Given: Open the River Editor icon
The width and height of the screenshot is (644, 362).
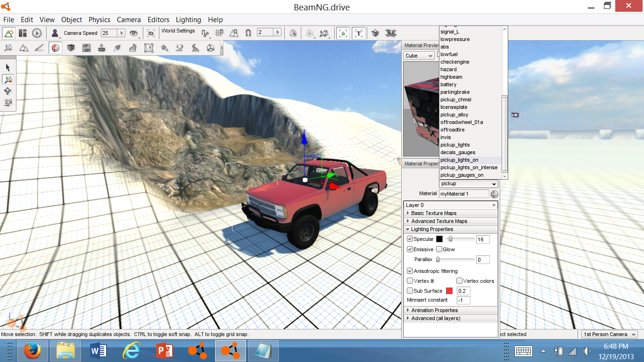Looking at the screenshot, I should tap(180, 48).
